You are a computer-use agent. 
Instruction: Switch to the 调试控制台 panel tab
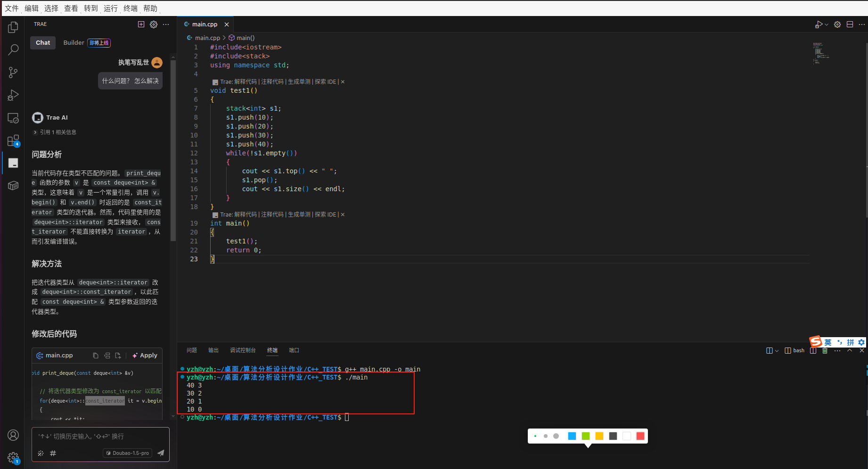(x=243, y=350)
